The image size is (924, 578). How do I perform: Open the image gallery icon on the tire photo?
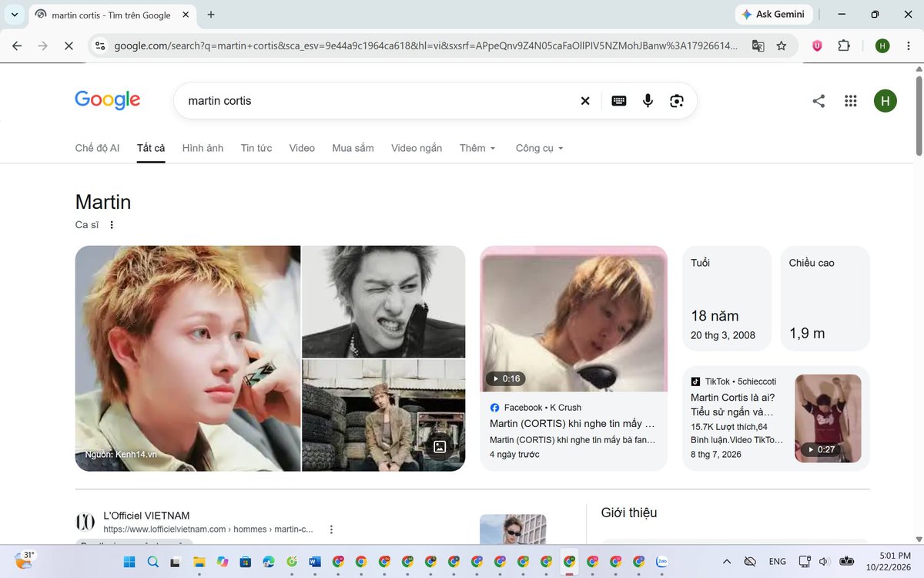point(440,447)
